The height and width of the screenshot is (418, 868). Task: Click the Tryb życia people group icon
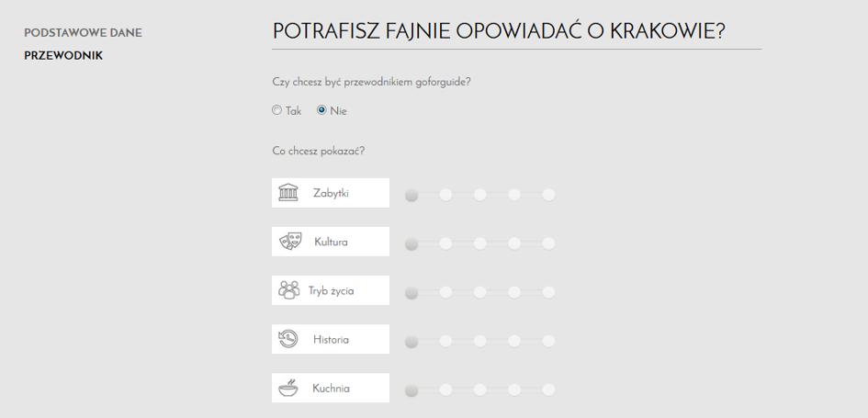point(288,290)
